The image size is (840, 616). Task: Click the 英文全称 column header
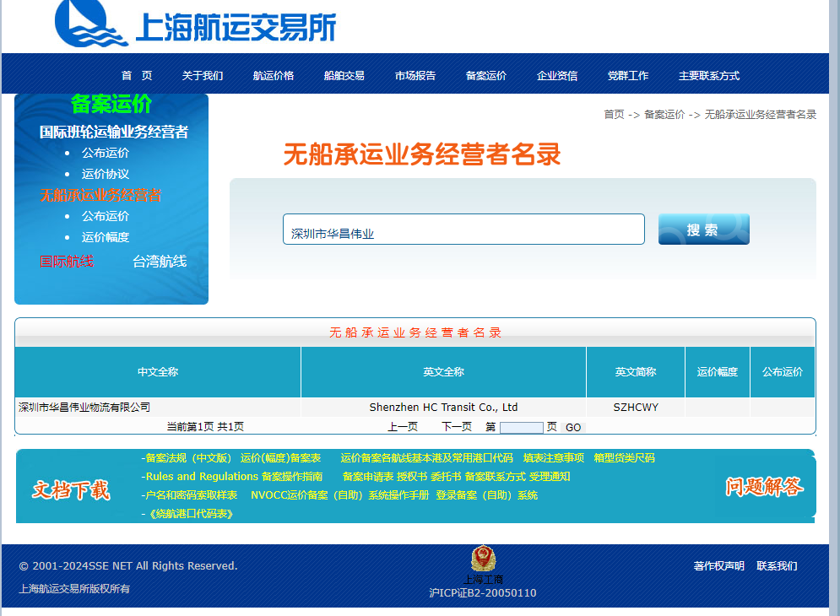(443, 372)
